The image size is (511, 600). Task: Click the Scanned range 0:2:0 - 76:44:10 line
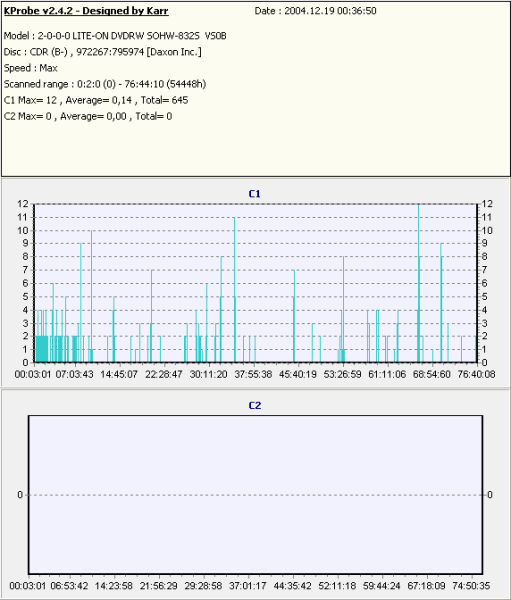(105, 84)
